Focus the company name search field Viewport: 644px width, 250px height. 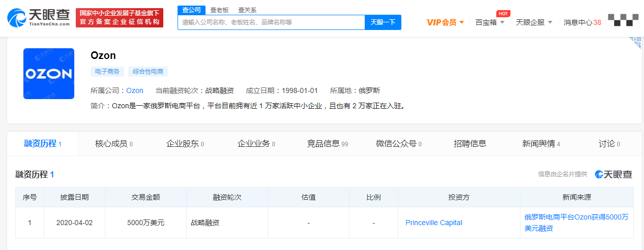[x=271, y=22]
